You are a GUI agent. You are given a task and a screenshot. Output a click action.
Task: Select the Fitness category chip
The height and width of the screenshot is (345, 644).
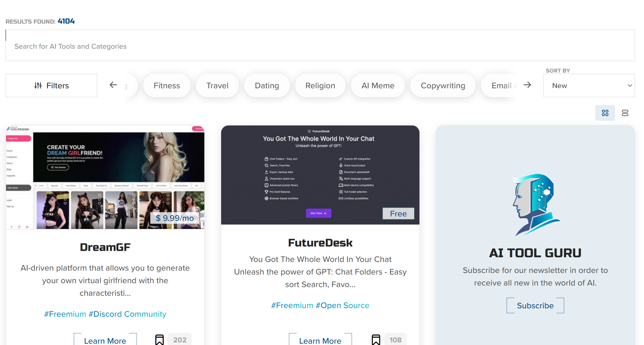tap(167, 85)
